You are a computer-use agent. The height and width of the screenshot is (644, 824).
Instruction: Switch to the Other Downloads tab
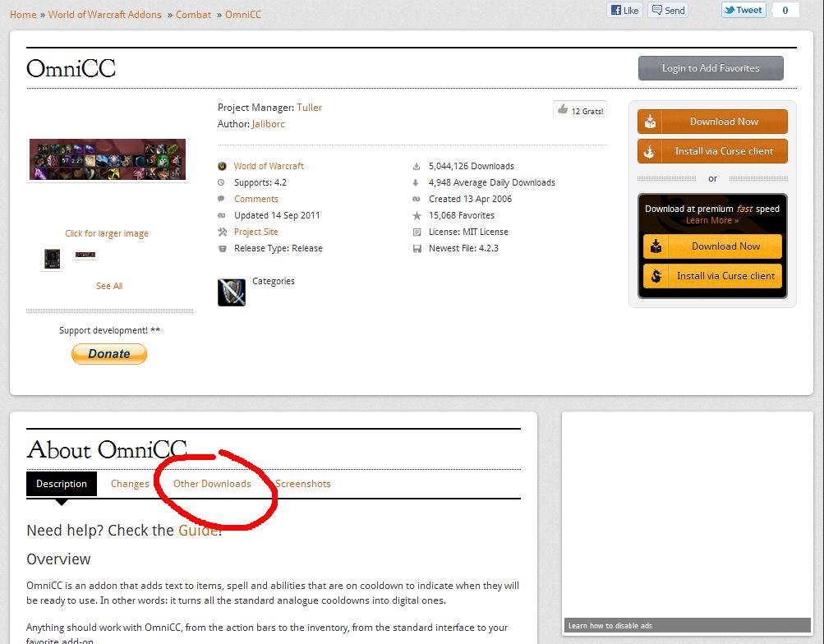click(x=212, y=484)
